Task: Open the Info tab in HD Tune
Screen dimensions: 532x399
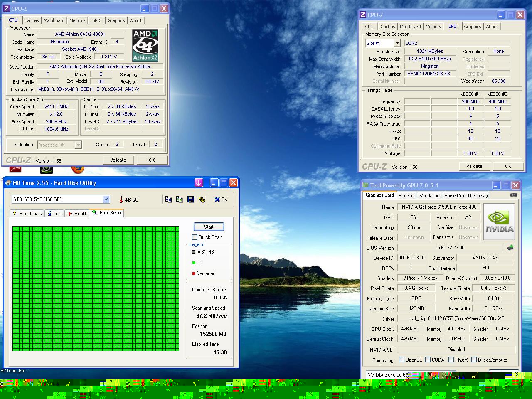Action: (x=54, y=214)
